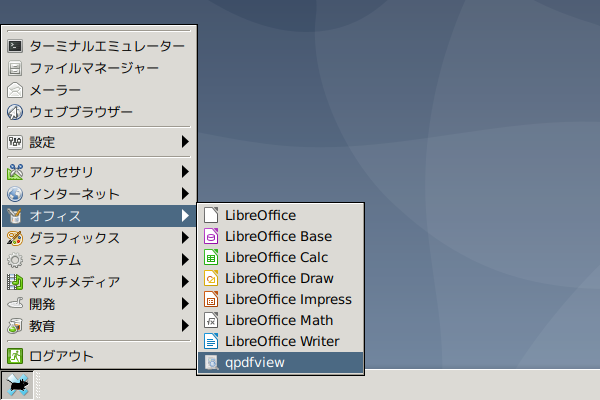Open the terminal emulator icon
Image resolution: width=600 pixels, height=400 pixels.
[x=15, y=46]
